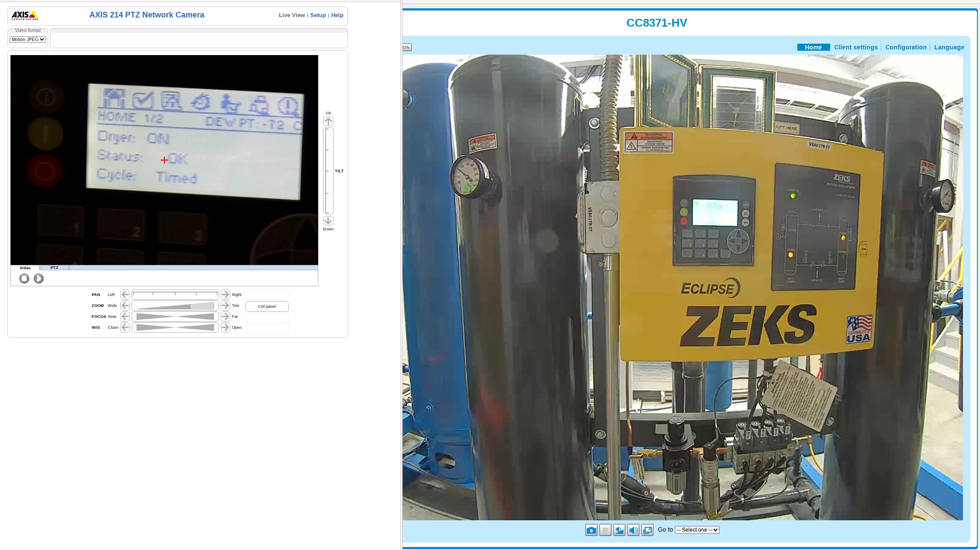
Task: Stop the AXIS video stream
Action: (x=24, y=278)
